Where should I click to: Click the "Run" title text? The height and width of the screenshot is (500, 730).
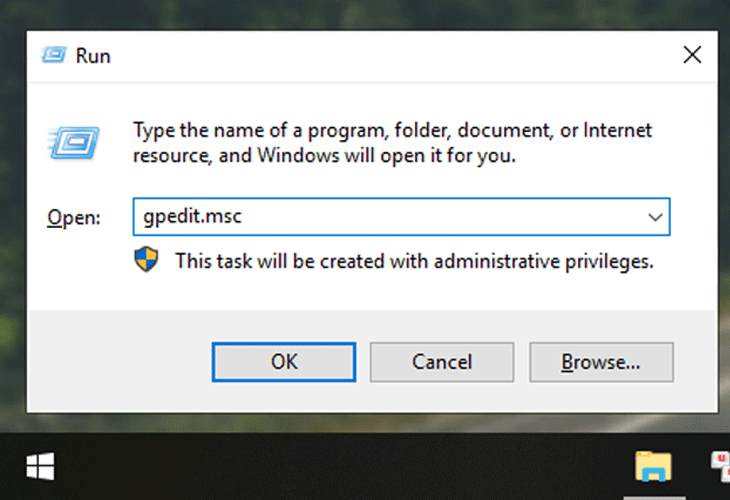tap(93, 56)
